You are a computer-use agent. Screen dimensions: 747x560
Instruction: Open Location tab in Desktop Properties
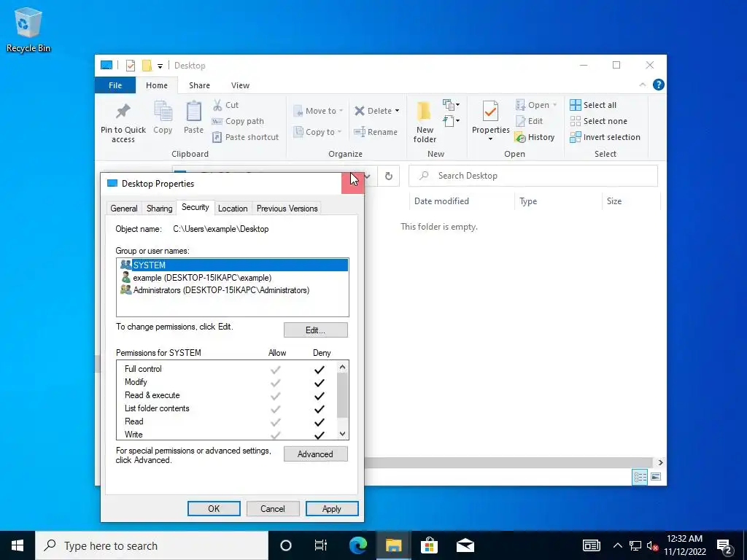click(x=233, y=208)
